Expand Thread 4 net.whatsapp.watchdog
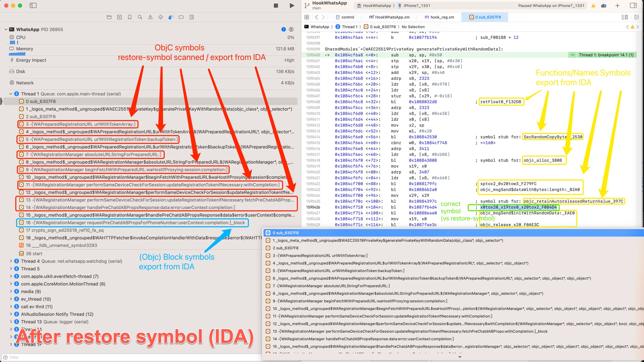This screenshot has height=362, width=644. tap(11, 261)
